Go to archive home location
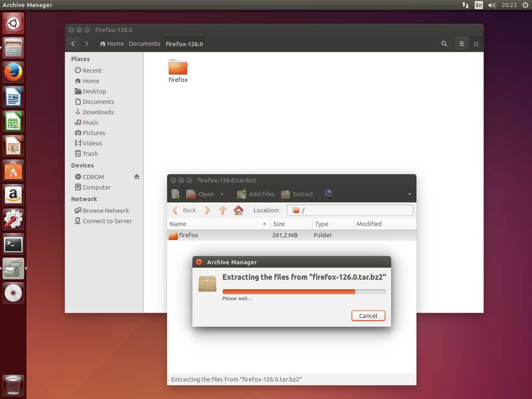 pyautogui.click(x=239, y=210)
